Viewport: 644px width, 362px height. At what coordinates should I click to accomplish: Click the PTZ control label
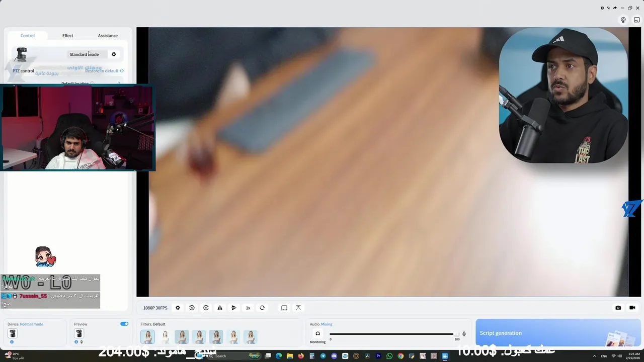(x=23, y=71)
